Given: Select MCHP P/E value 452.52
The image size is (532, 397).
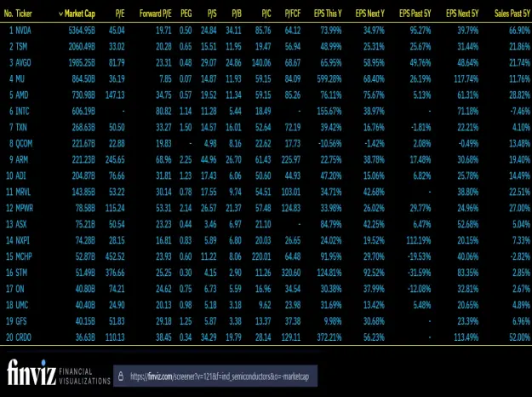Looking at the screenshot, I should click(x=115, y=256).
